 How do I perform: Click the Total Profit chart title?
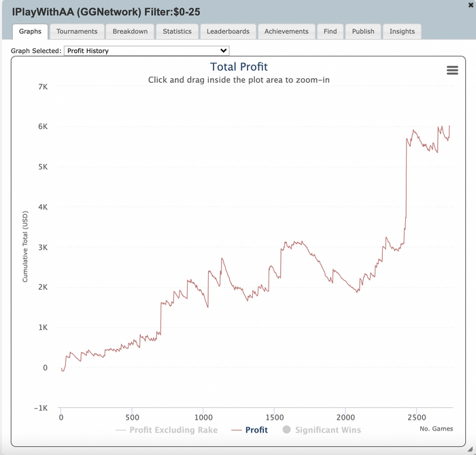(x=239, y=67)
